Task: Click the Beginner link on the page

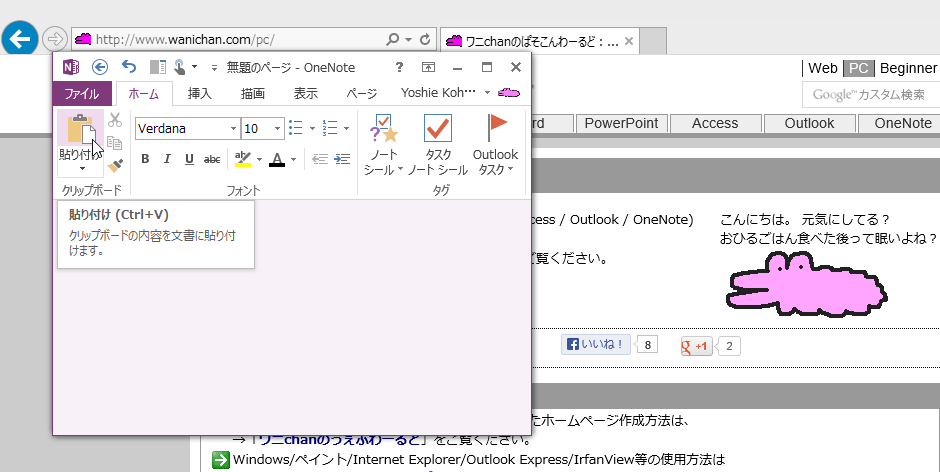Action: [909, 68]
